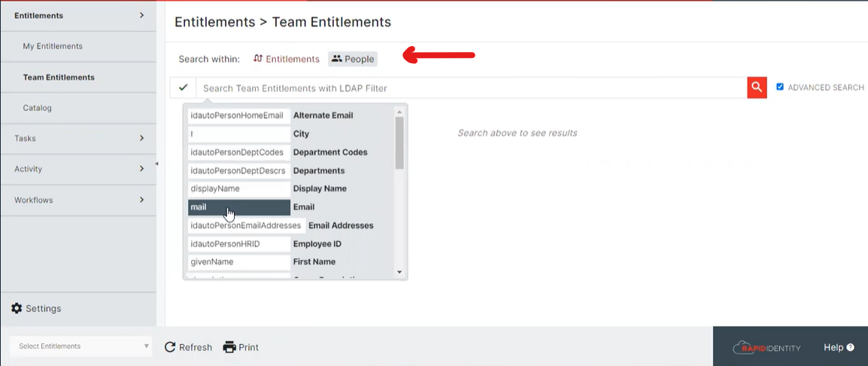Switch search scope to People
This screenshot has width=868, height=366.
tap(353, 59)
